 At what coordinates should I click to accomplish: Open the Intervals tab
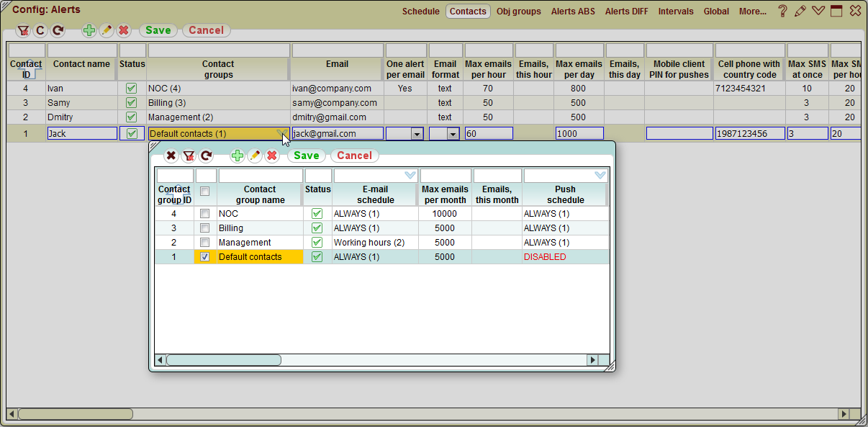pos(676,12)
